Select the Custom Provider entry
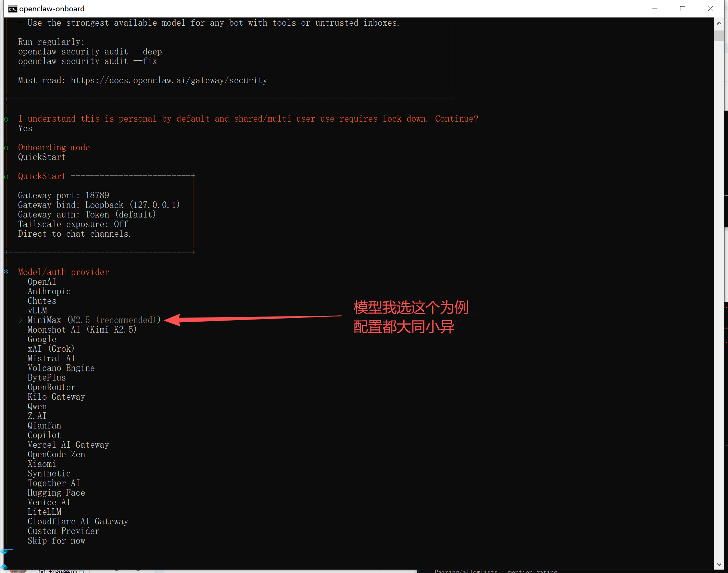 coord(63,531)
